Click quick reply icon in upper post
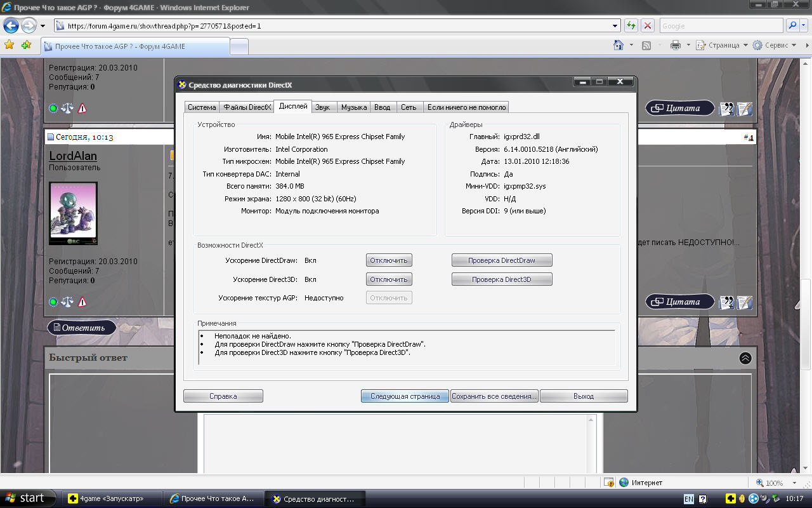812x508 pixels. (x=745, y=109)
